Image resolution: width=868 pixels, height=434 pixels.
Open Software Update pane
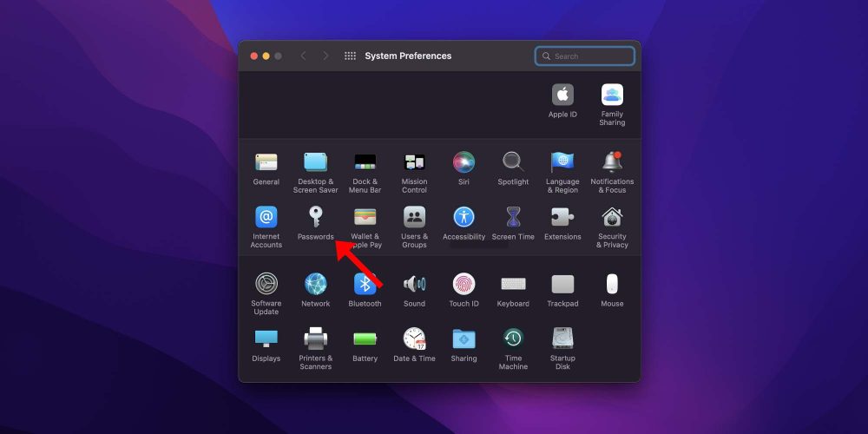266,285
